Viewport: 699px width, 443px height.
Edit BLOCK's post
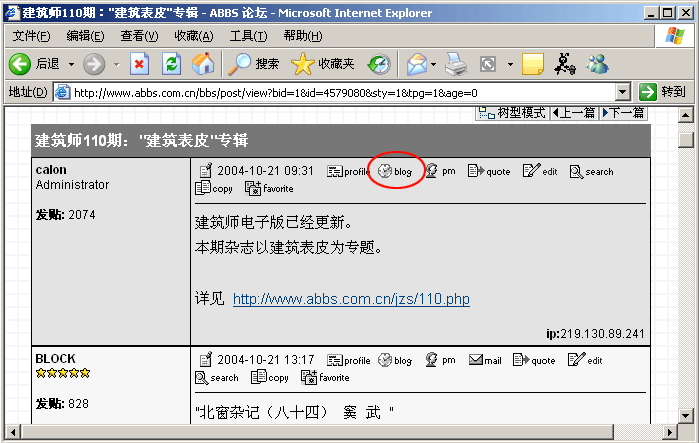(x=585, y=360)
